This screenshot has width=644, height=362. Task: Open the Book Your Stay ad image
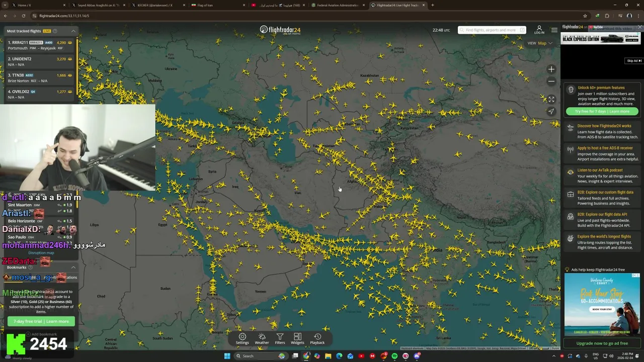pyautogui.click(x=602, y=304)
